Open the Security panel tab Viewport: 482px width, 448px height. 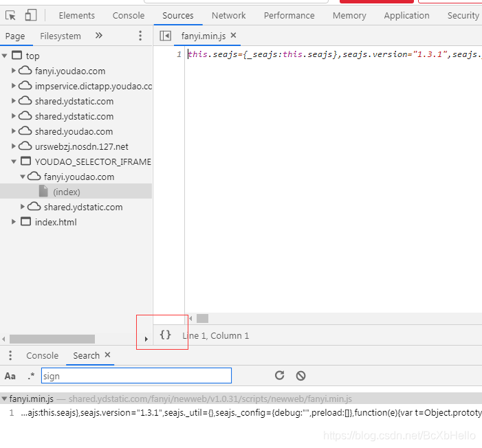tap(463, 15)
